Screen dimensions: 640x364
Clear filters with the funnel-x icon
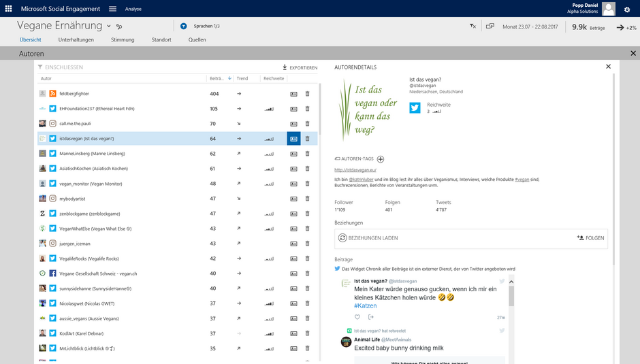[x=473, y=27]
